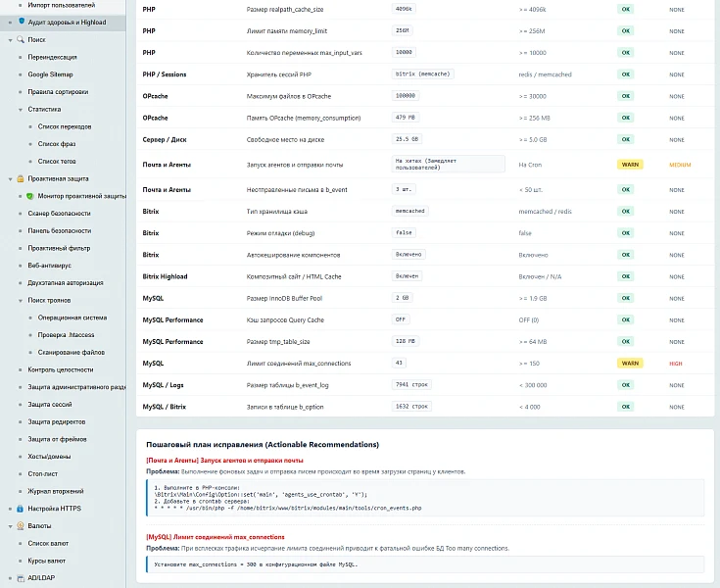Click value 43 for max_connections
720x588 pixels.
pos(399,363)
